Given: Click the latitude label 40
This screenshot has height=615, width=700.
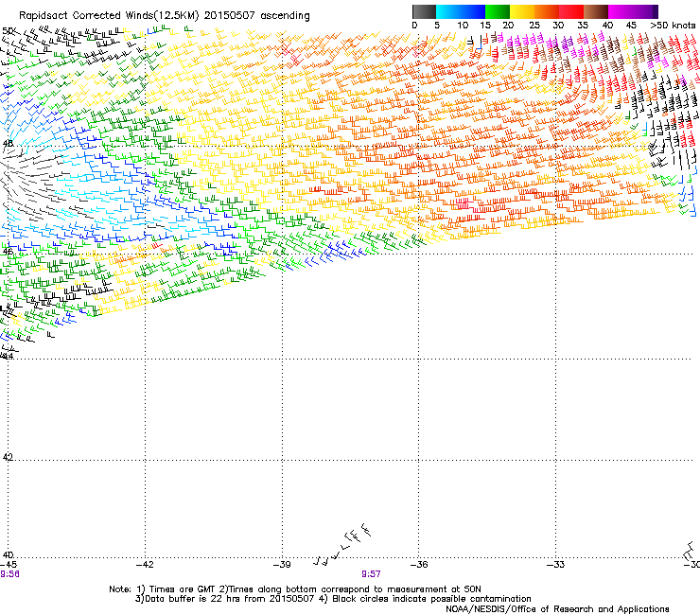Looking at the screenshot, I should coord(8,554).
